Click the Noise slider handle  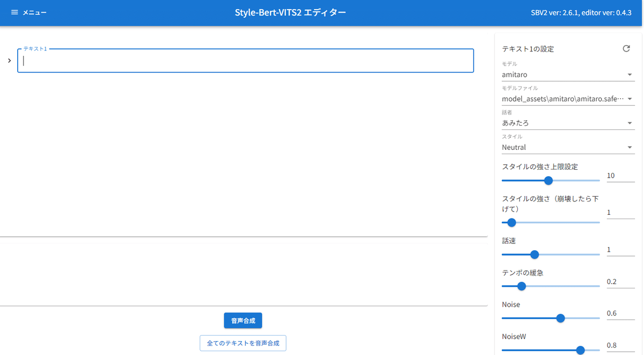(561, 318)
